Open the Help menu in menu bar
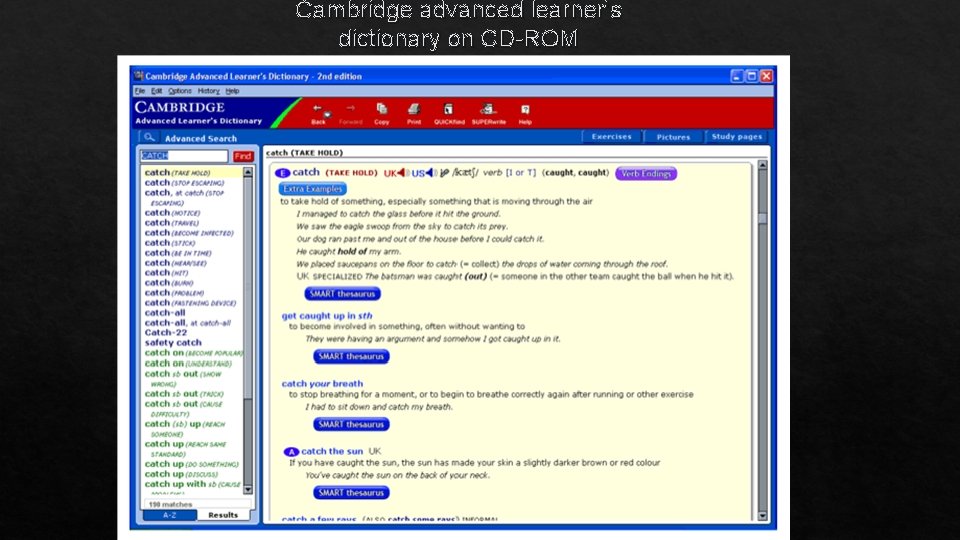960x540 pixels. coord(232,91)
